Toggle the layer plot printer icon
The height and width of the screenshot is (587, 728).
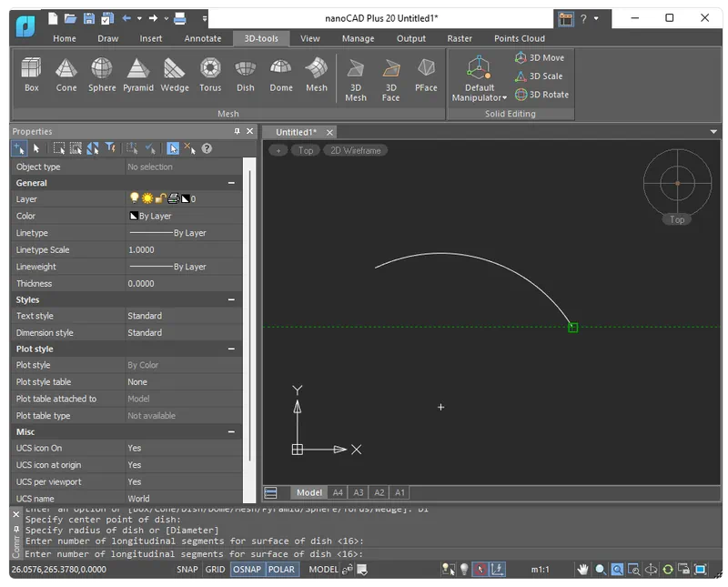(173, 198)
